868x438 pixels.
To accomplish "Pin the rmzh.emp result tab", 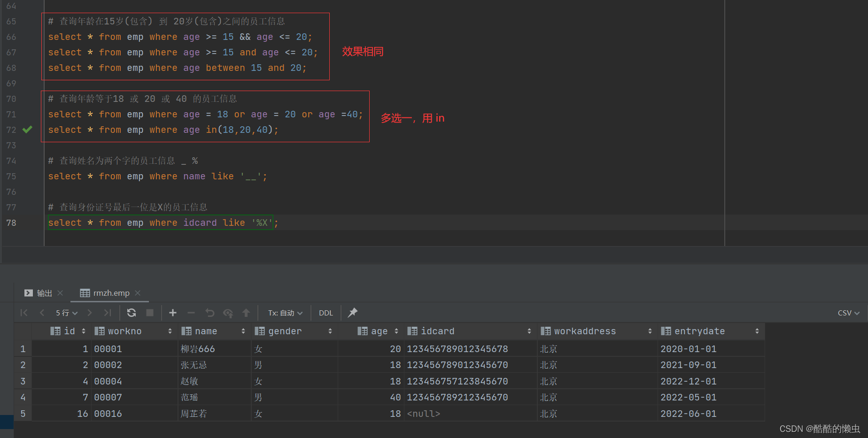I will pos(353,313).
